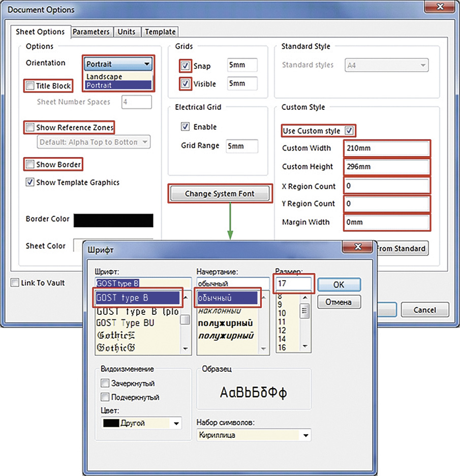
Task: Enable Show Reference Zones
Action: (x=30, y=127)
